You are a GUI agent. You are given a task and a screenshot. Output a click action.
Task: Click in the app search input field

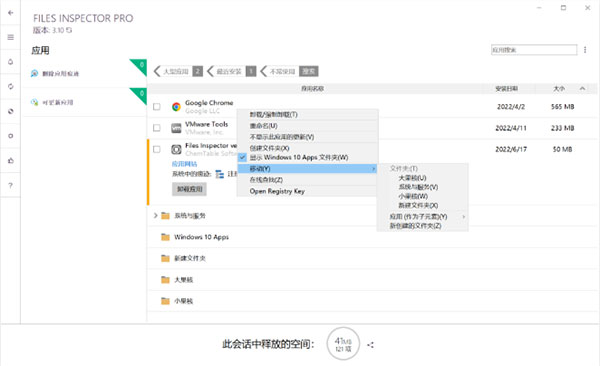[534, 50]
